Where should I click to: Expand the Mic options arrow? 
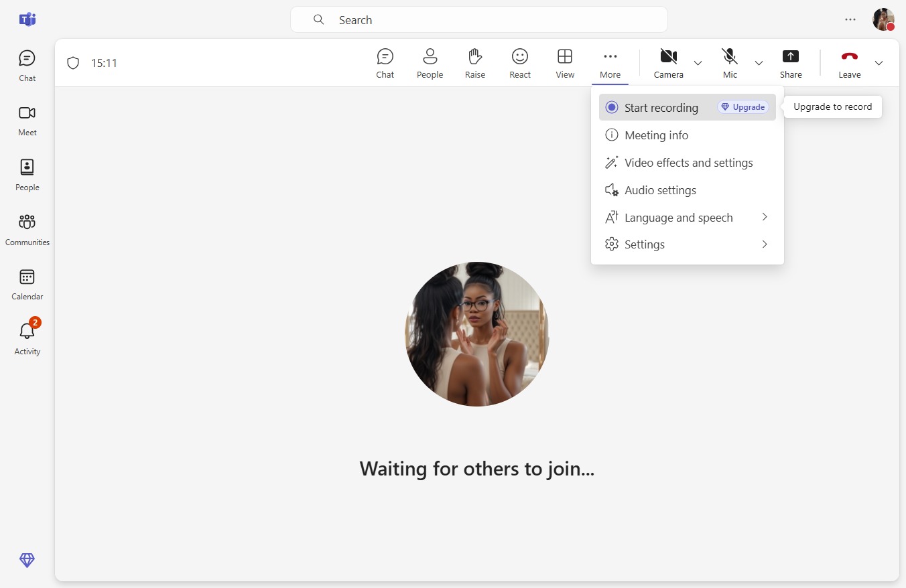[x=759, y=63]
